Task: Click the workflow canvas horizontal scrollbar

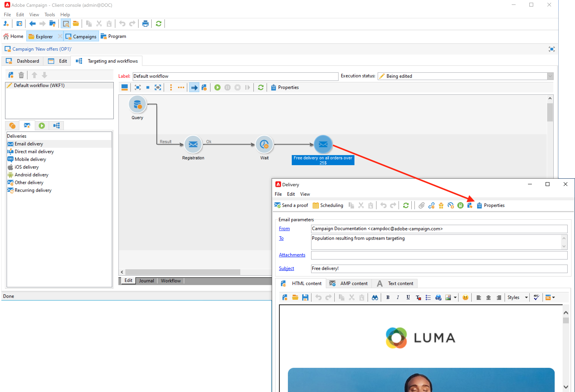Action: pos(183,272)
